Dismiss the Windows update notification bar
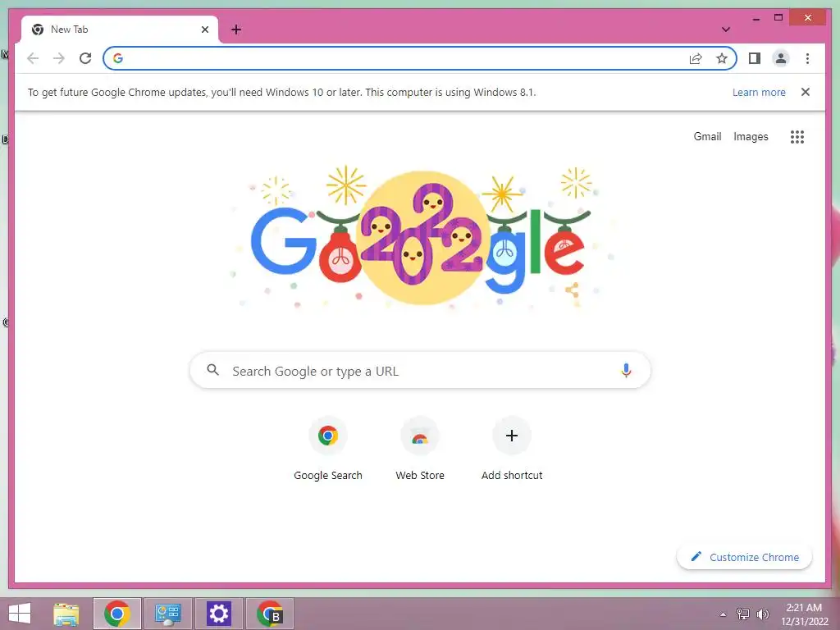The width and height of the screenshot is (840, 630). [806, 92]
